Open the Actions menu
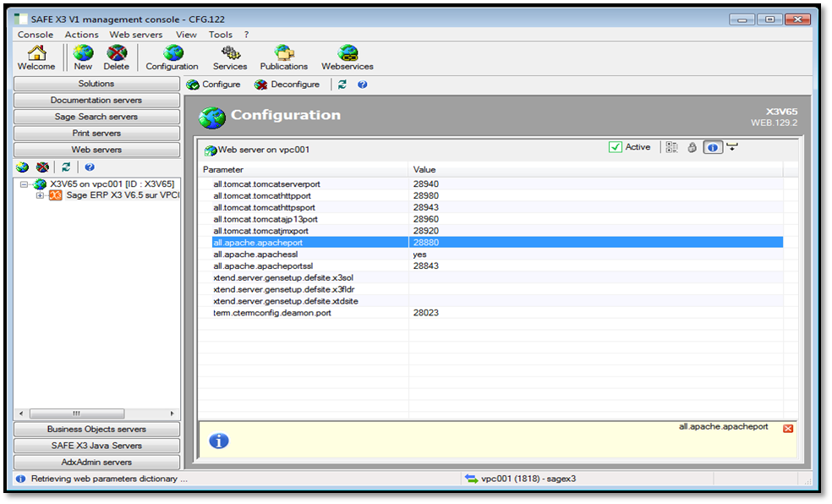Image resolution: width=832 pixels, height=504 pixels. click(81, 35)
